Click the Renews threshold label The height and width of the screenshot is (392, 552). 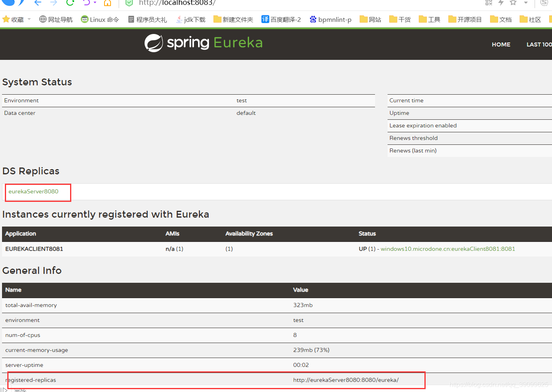pos(413,138)
